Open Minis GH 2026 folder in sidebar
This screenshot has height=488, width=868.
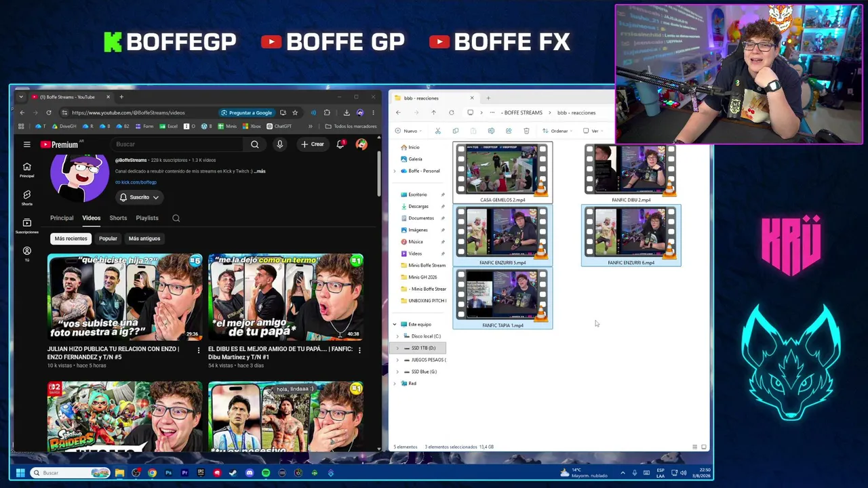click(422, 277)
